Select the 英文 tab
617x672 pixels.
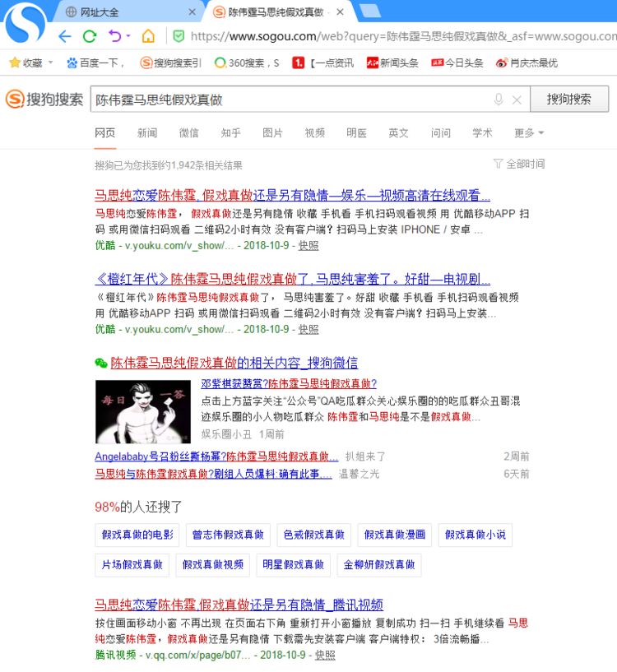coord(398,133)
